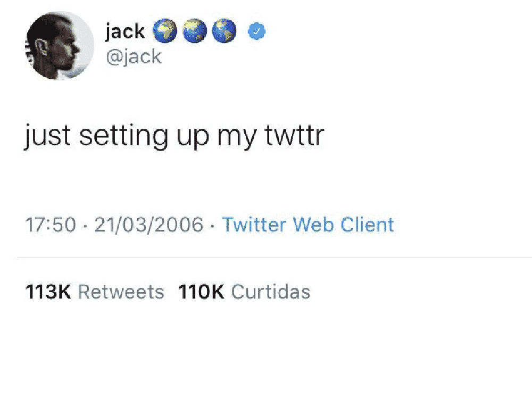Click the Retweets label
This screenshot has height=397, width=532.
[121, 292]
